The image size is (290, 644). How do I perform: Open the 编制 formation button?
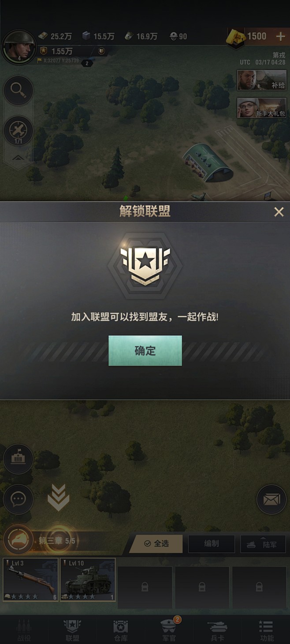point(212,544)
